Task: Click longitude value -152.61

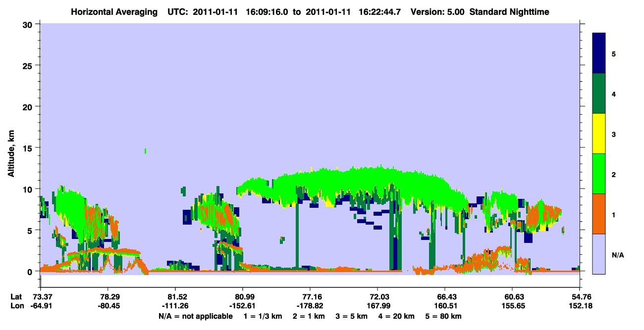Action: (x=242, y=306)
